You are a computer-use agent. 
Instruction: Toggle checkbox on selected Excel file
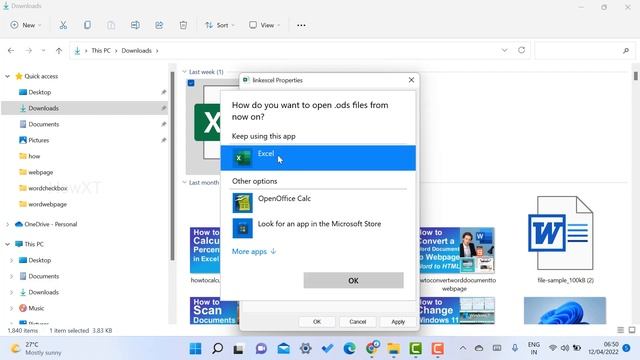coord(191,83)
